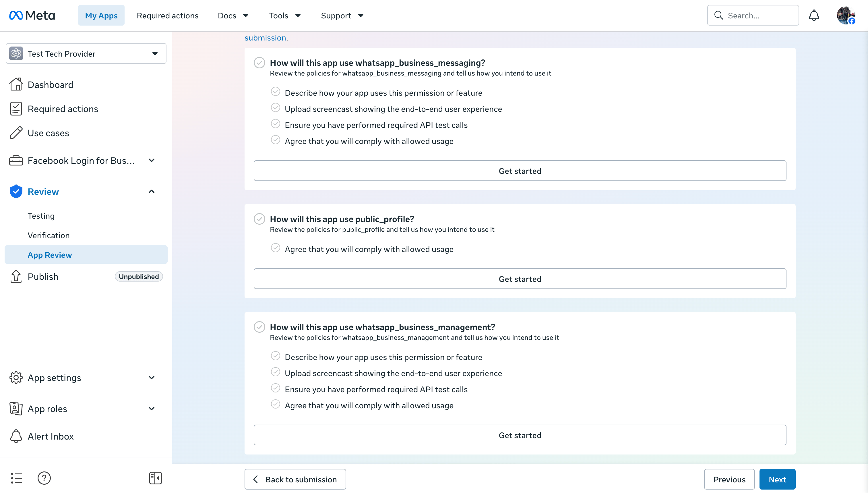The height and width of the screenshot is (493, 868).
Task: Click the Required actions checklist icon
Action: click(x=16, y=109)
